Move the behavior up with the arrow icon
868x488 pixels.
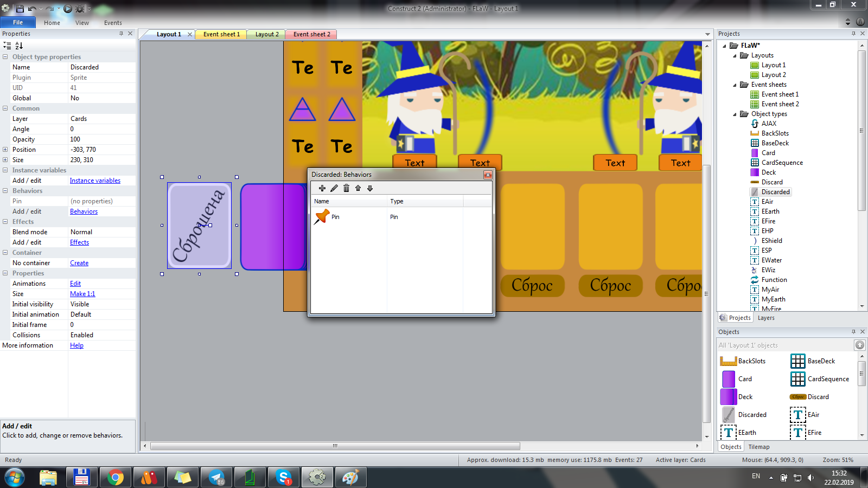coord(358,188)
